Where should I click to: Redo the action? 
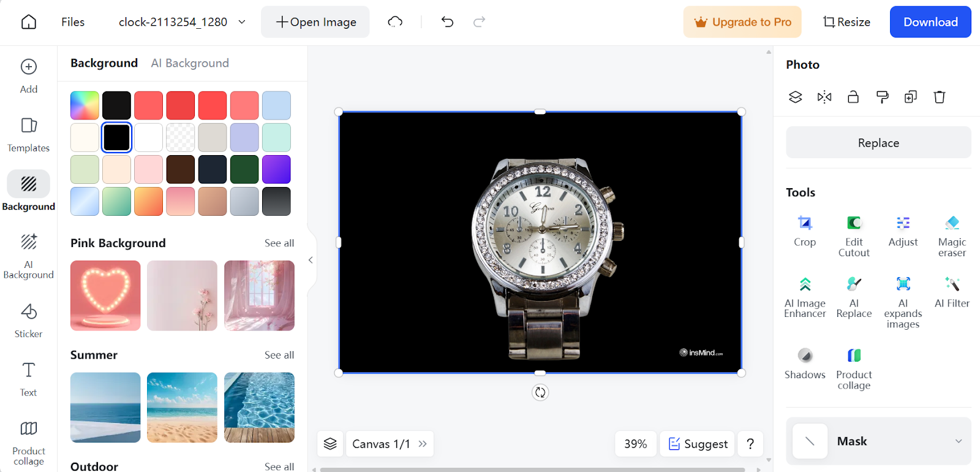479,22
